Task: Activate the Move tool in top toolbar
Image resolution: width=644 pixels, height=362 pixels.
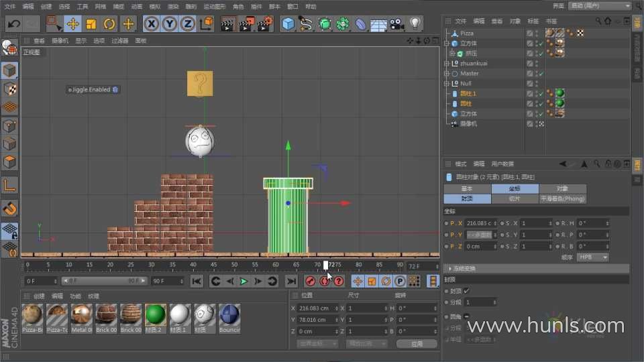Action: (x=72, y=24)
